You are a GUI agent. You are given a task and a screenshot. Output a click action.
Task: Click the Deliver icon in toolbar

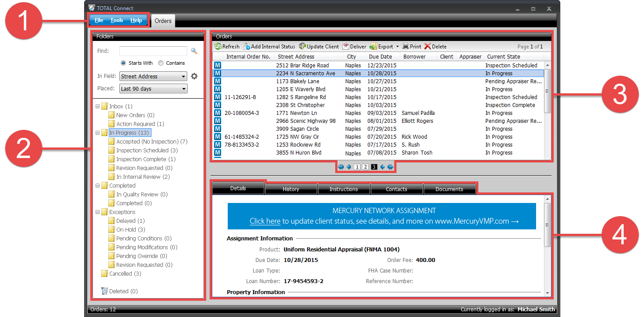(346, 46)
